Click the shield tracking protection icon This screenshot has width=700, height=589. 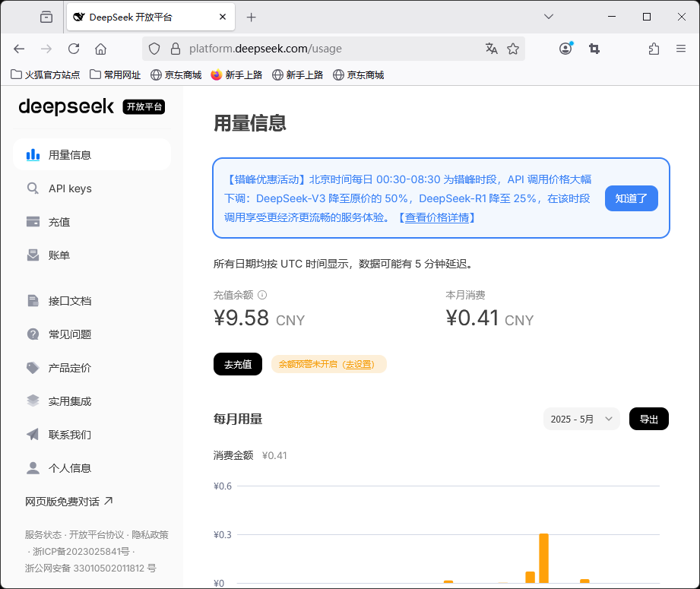click(x=154, y=49)
